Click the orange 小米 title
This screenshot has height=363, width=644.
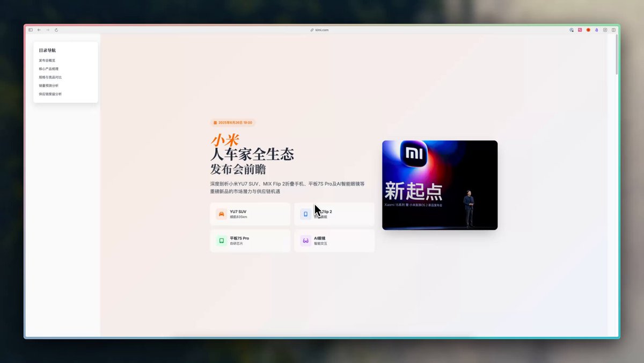coord(225,140)
